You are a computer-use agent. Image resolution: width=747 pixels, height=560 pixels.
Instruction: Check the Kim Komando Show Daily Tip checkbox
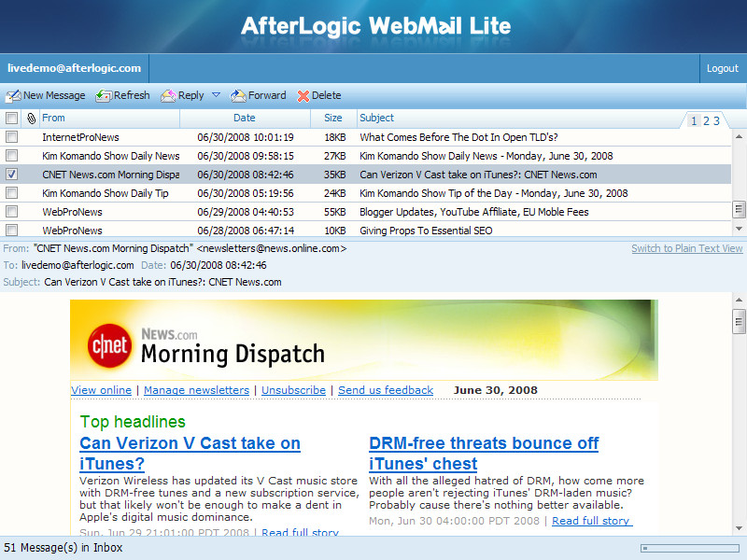tap(11, 193)
